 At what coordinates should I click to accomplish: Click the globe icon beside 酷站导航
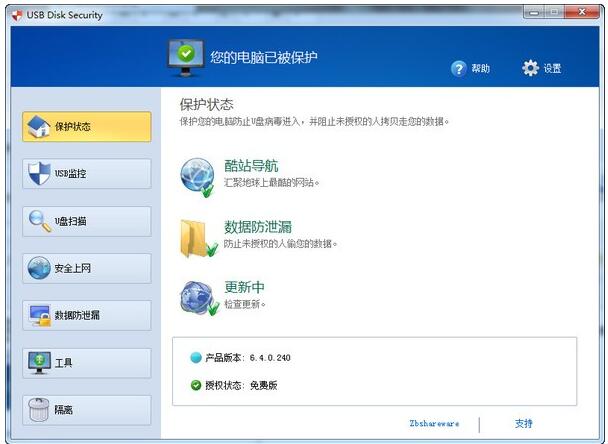click(x=198, y=177)
